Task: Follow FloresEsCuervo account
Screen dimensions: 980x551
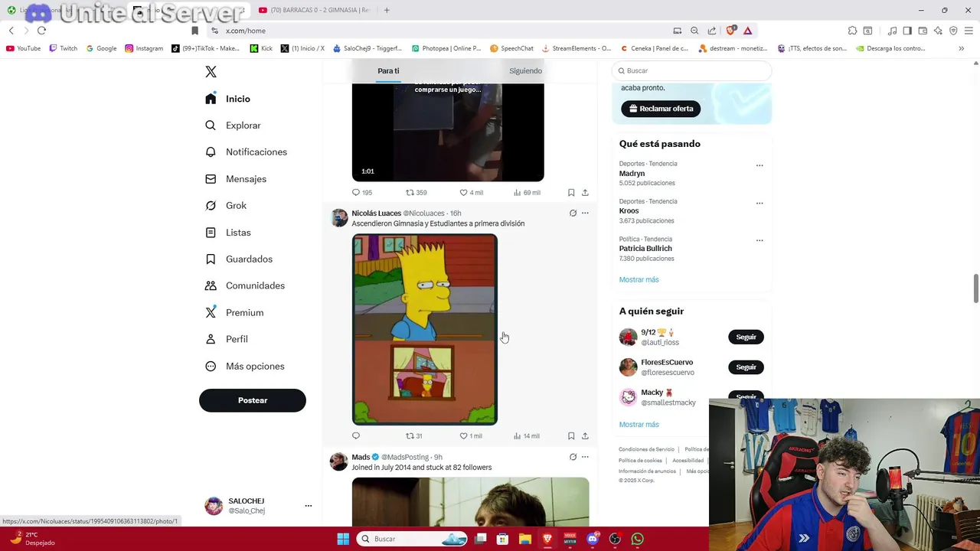Action: pos(746,367)
